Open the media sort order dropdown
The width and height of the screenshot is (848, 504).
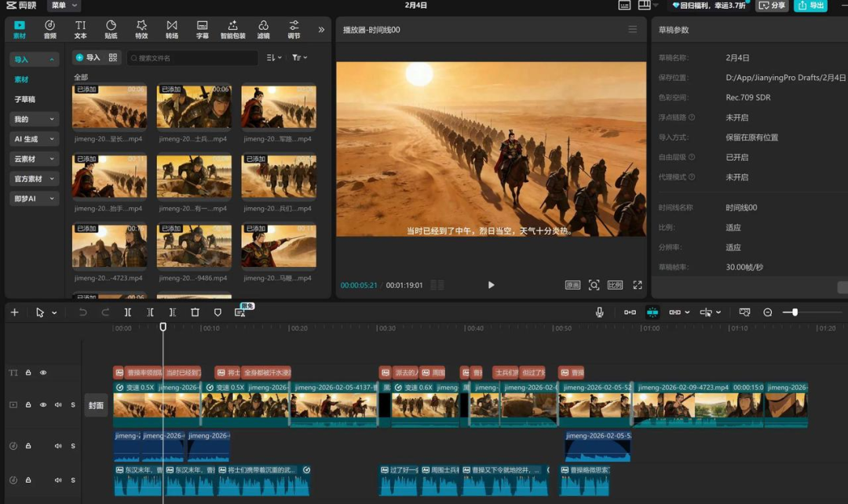274,57
